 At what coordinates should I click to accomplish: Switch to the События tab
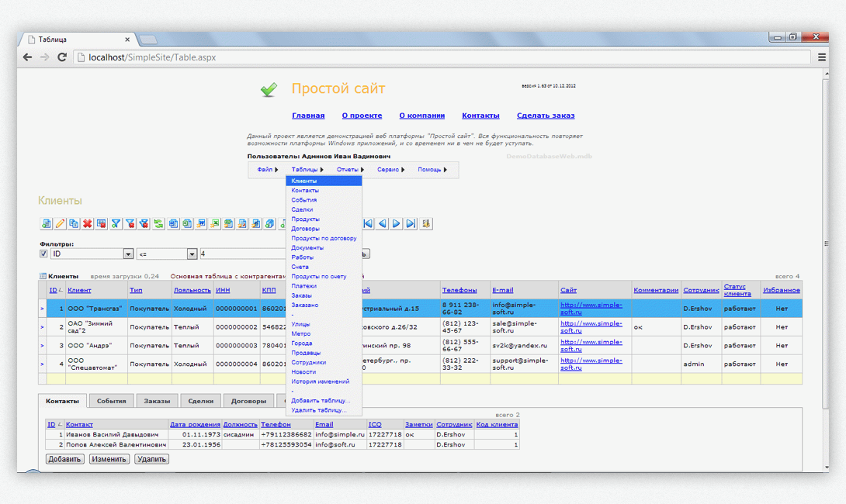click(111, 401)
